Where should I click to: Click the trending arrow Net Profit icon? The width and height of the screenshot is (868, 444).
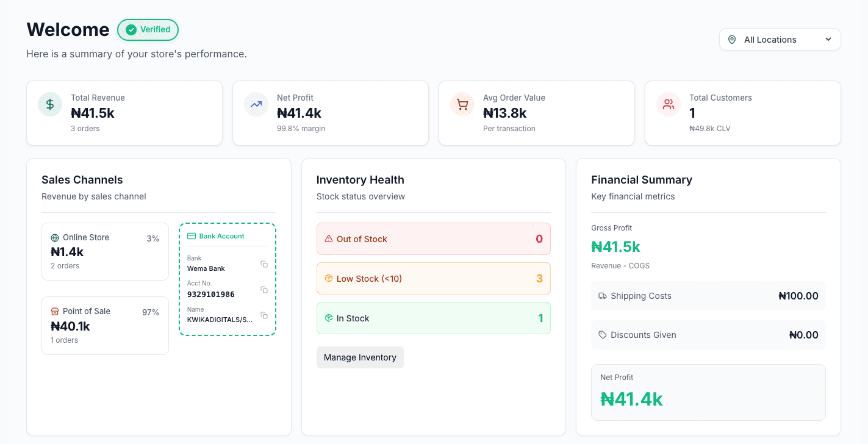click(x=256, y=104)
